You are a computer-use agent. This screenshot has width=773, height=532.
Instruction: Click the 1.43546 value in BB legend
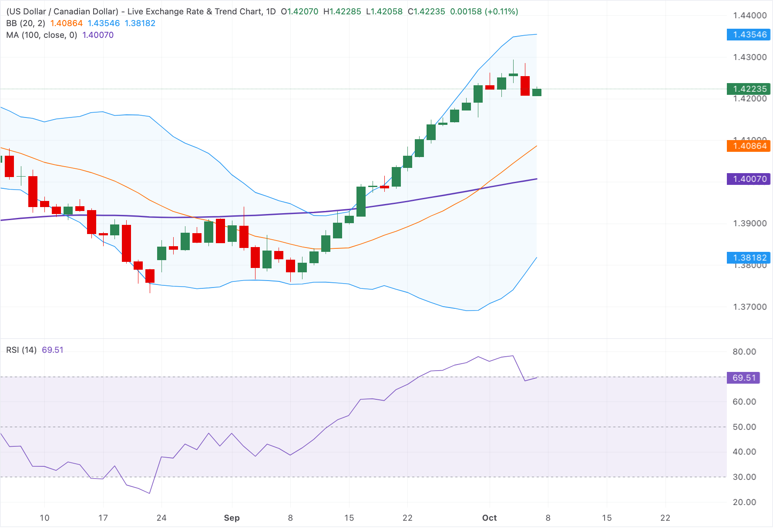pos(104,23)
